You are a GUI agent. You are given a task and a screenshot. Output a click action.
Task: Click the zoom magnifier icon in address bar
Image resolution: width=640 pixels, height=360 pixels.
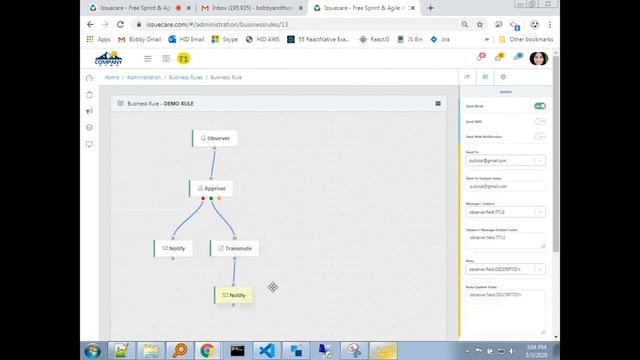(464, 24)
